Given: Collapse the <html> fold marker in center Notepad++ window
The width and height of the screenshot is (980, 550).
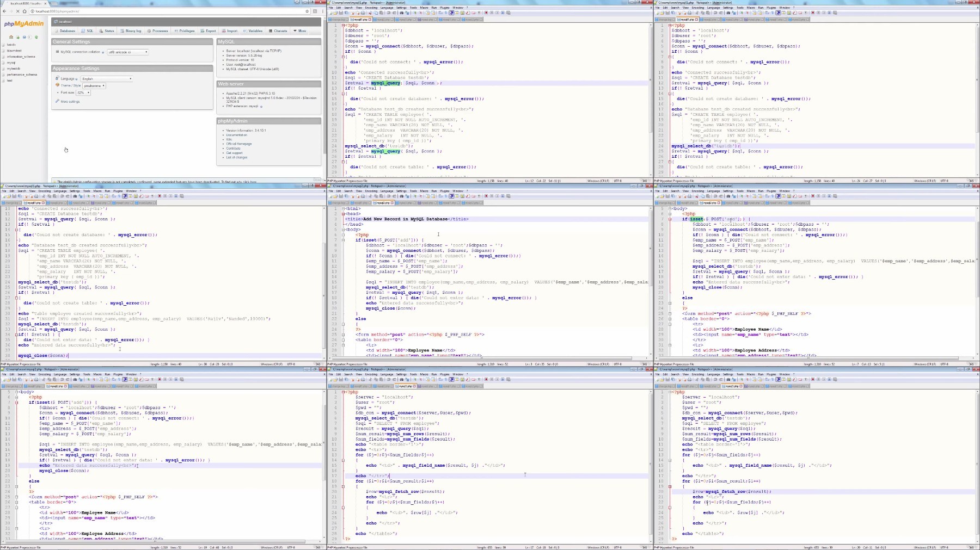Looking at the screenshot, I should (x=343, y=209).
